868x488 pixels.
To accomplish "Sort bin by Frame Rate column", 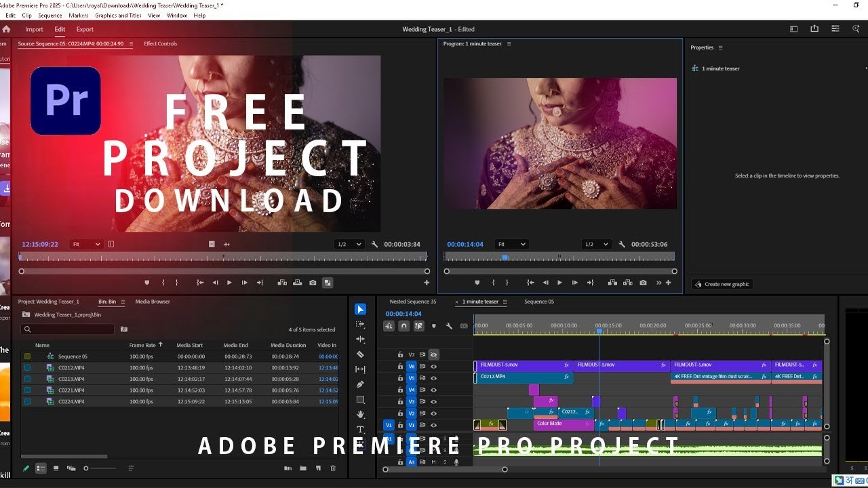I will point(142,345).
